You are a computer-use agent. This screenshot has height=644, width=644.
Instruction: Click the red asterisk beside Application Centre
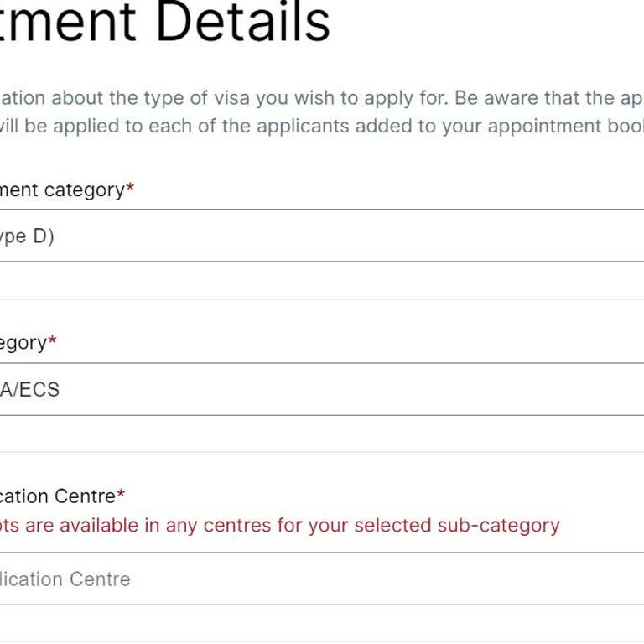(x=121, y=496)
